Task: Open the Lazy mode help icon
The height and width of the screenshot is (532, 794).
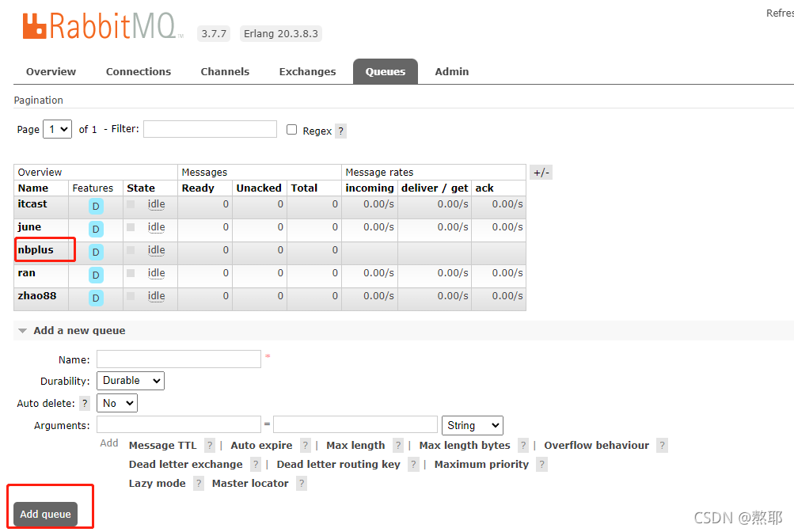Action: coord(198,483)
